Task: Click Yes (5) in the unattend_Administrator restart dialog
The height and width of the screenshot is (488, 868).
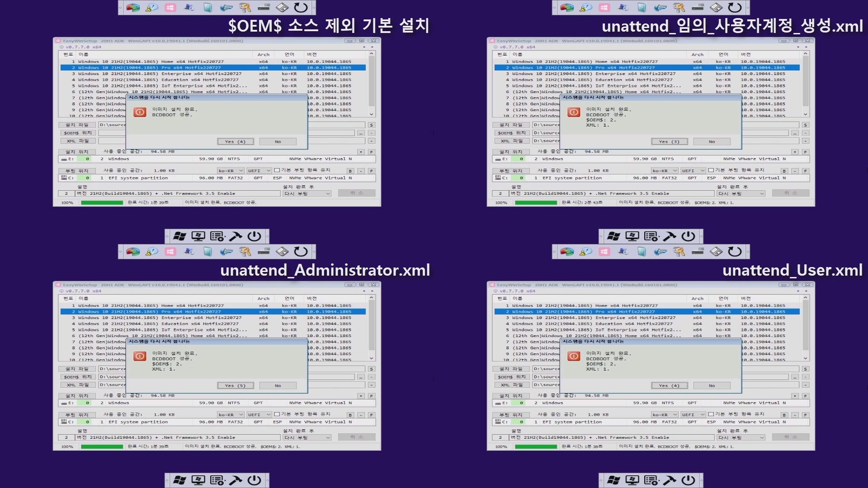Action: [x=235, y=385]
